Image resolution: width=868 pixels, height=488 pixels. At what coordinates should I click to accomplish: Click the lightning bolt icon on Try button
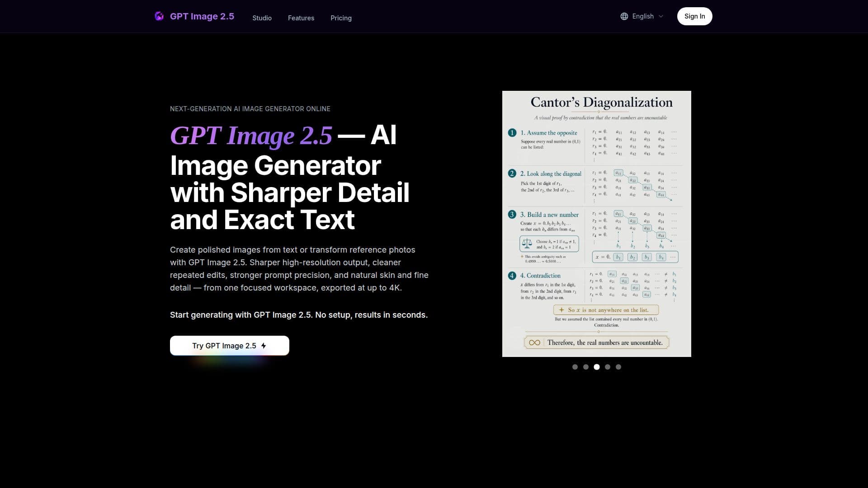point(264,346)
